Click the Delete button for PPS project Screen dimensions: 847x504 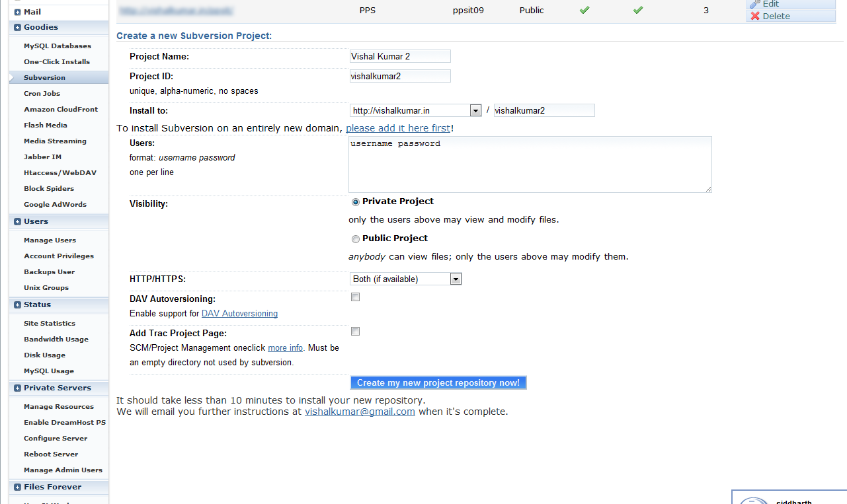click(x=791, y=16)
